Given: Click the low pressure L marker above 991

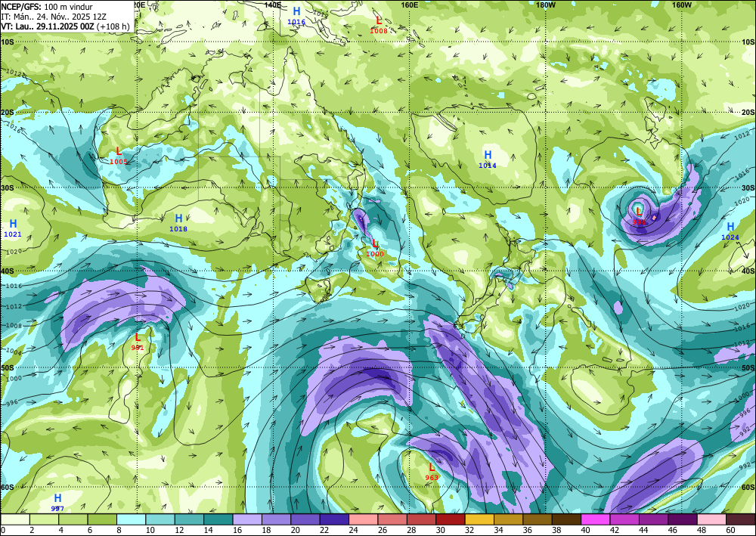Looking at the screenshot, I should click(138, 337).
